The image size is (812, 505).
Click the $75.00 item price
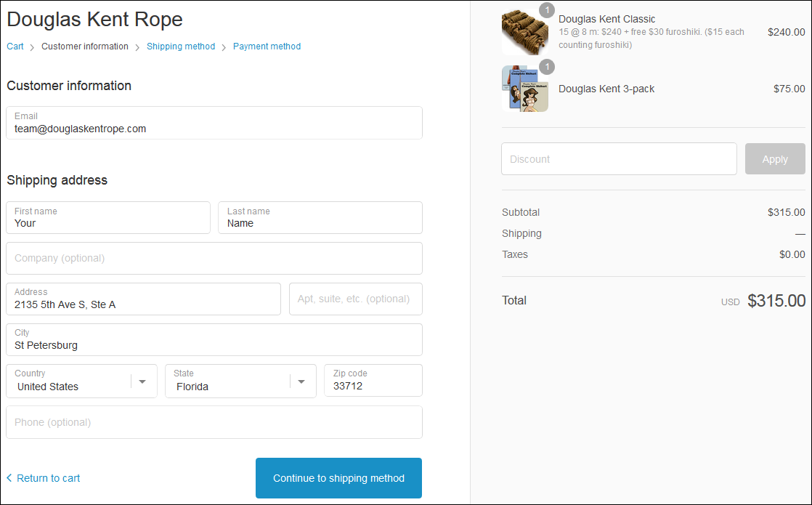click(789, 89)
